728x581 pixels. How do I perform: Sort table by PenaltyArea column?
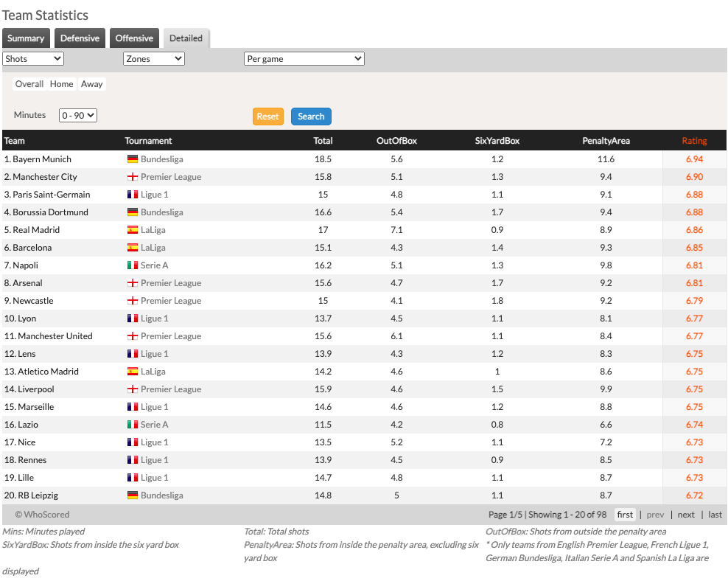click(x=606, y=141)
